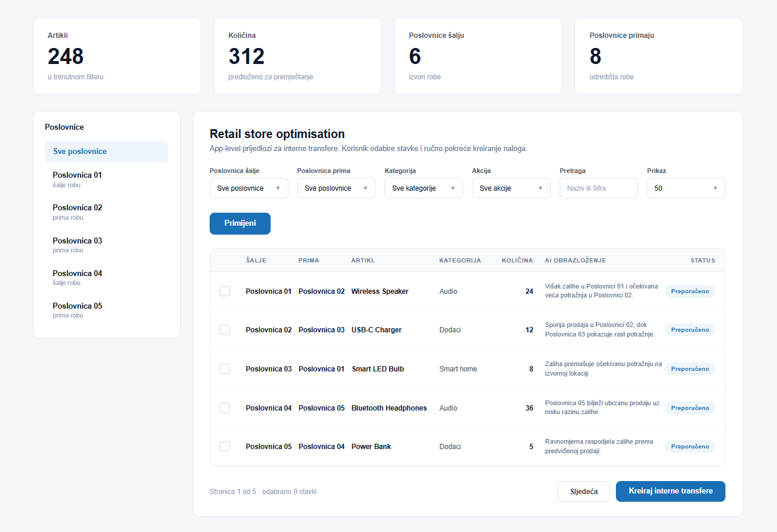Click the Artikli card value 248
Image resolution: width=777 pixels, height=532 pixels.
pos(66,56)
